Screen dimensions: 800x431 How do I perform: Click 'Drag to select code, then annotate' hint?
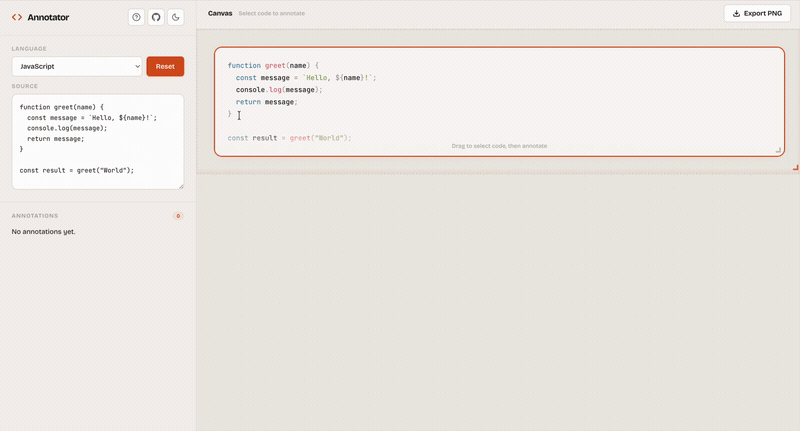tap(499, 146)
